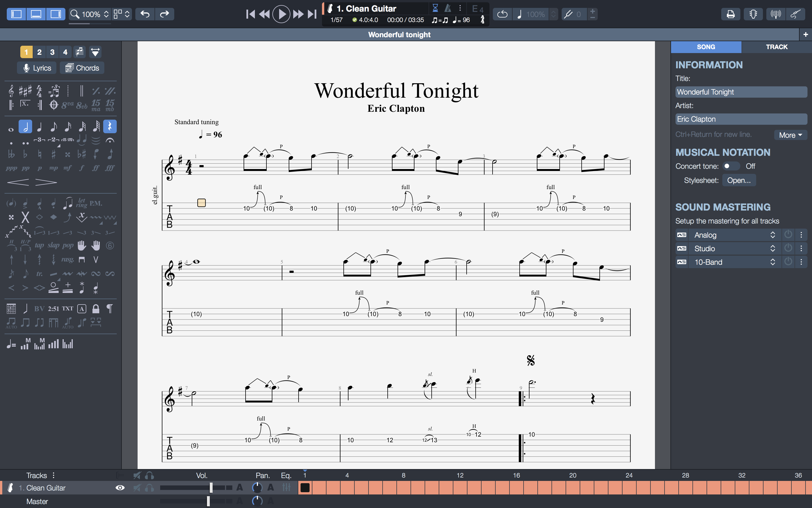812x508 pixels.
Task: Power on the Studio mastering effect
Action: [788, 248]
